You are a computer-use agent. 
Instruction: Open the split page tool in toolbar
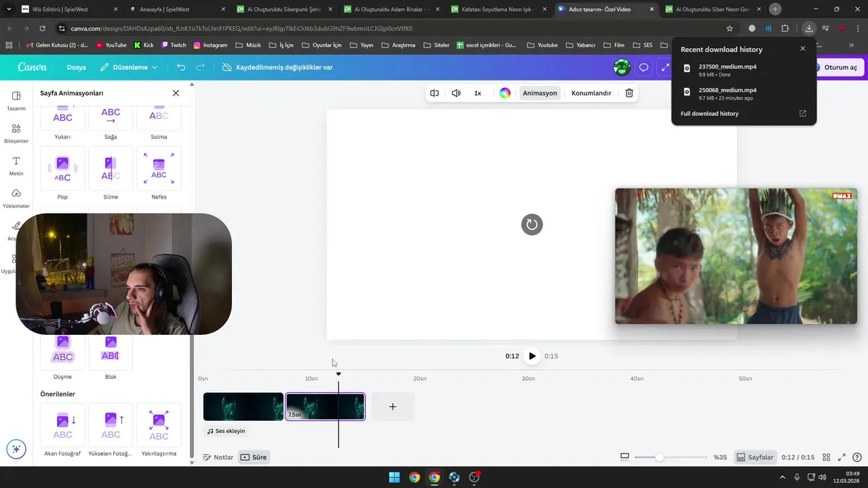pyautogui.click(x=435, y=93)
